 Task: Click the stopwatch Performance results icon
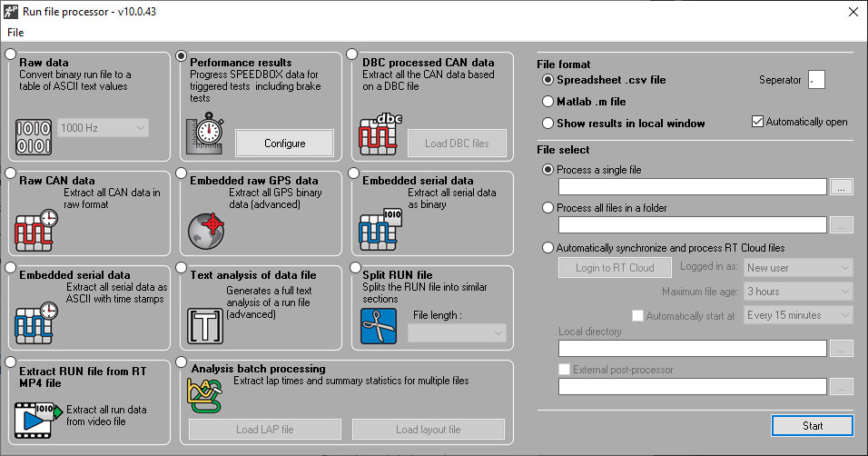[206, 133]
